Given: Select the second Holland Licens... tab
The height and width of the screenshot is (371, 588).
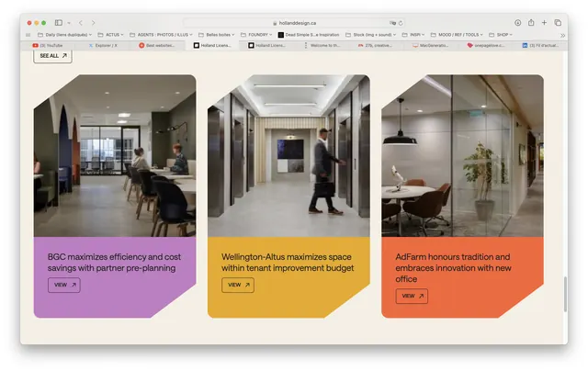Looking at the screenshot, I should click(266, 45).
